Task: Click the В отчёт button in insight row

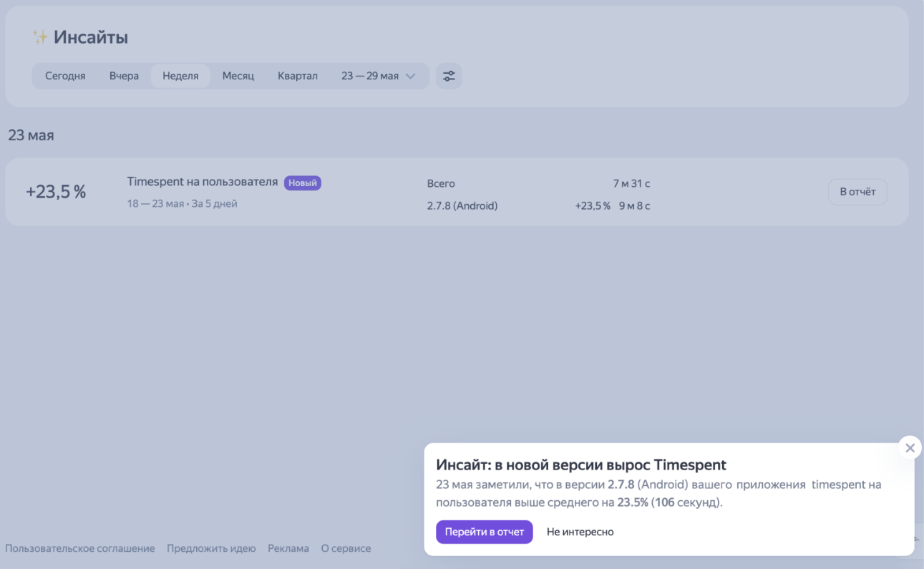Action: point(857,192)
